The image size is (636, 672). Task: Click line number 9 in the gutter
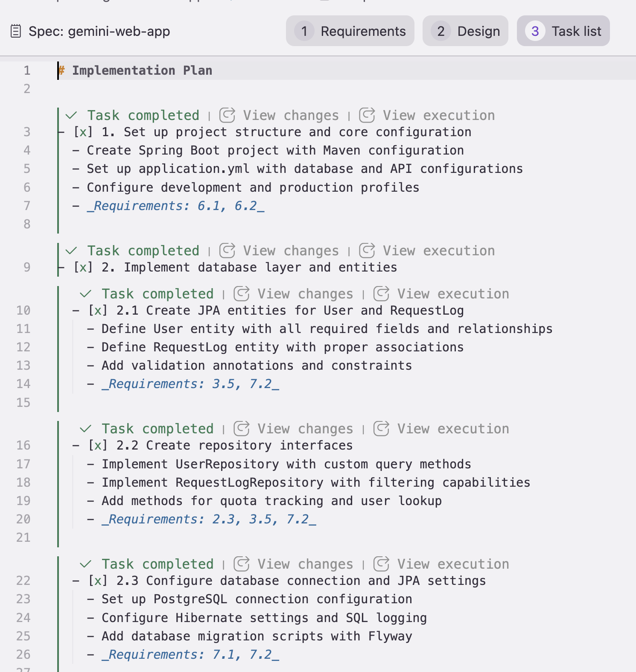[27, 268]
